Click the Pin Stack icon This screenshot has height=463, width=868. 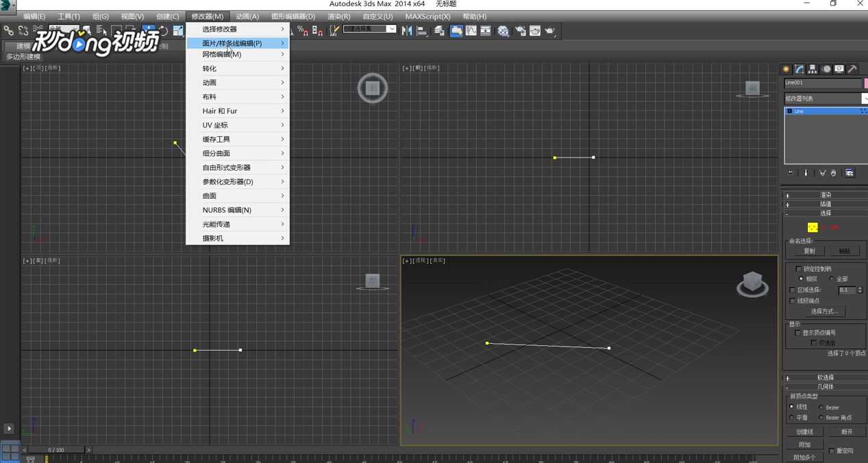coord(791,173)
